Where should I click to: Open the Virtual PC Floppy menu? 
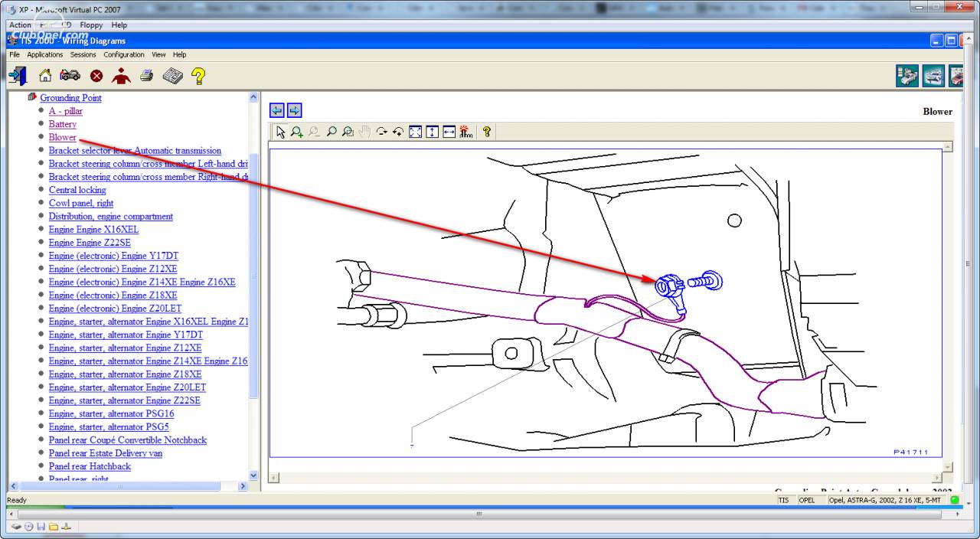(x=91, y=25)
